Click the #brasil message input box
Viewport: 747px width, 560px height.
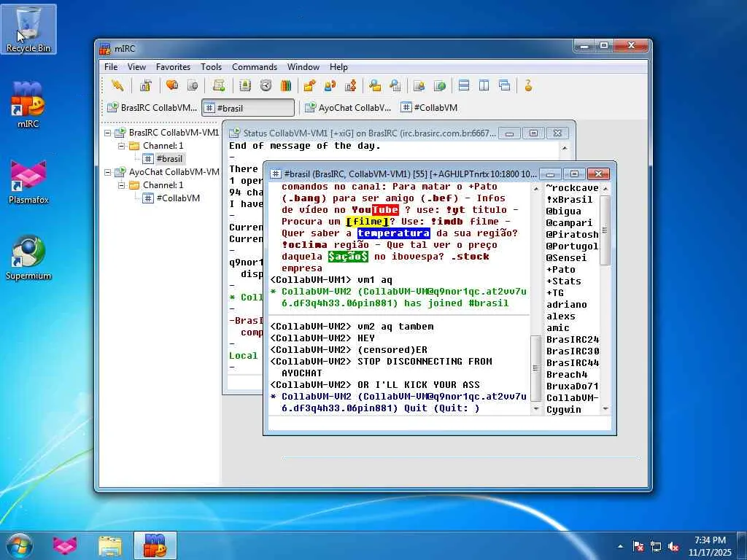(439, 424)
